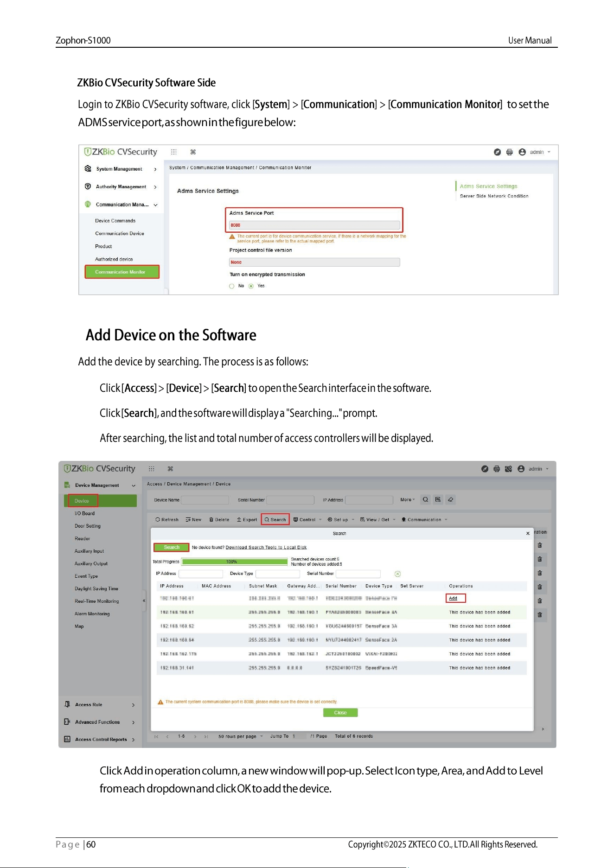Click the printer icon in Device screenshot header
Image resolution: width=614 pixels, height=868 pixels.
click(497, 469)
